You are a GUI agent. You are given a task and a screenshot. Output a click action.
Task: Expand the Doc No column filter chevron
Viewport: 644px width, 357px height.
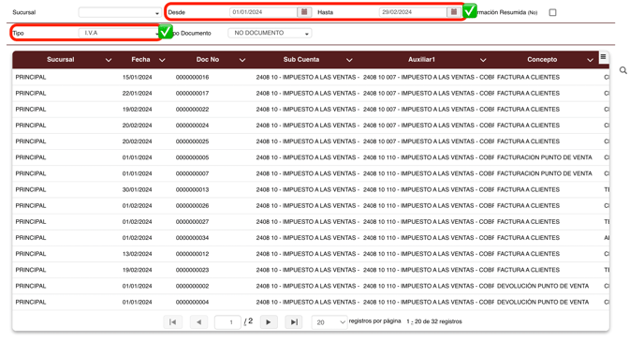click(242, 60)
